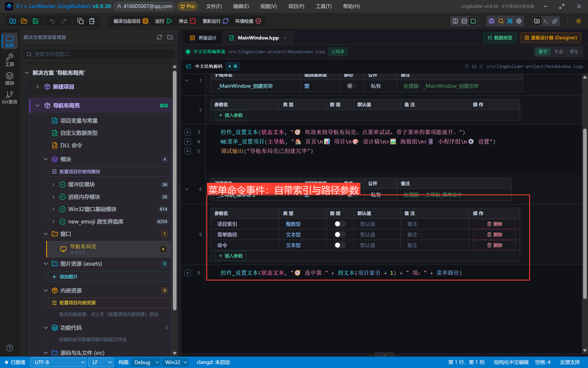Viewport: 588px width, 368px height.
Task: Click the copy icon in toolbar
Action: pyautogui.click(x=80, y=21)
